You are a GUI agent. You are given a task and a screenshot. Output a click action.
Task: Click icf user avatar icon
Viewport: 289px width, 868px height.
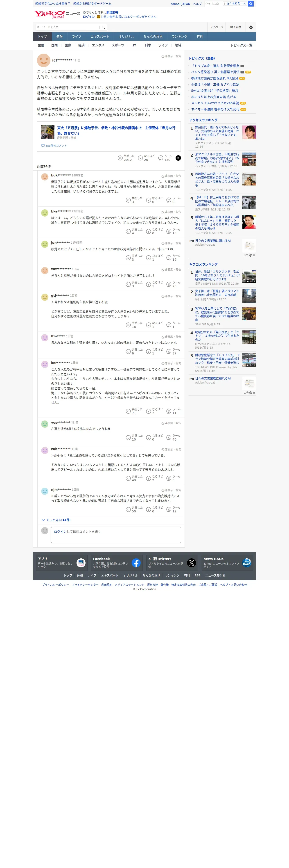tap(44, 60)
